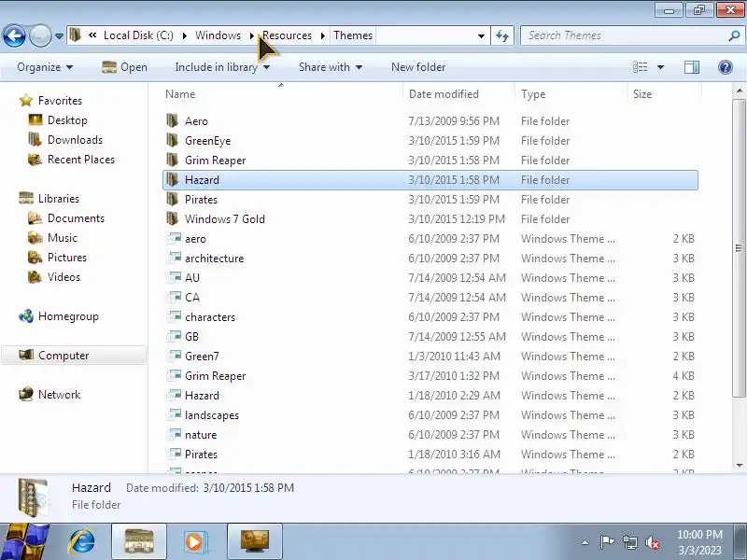The image size is (747, 560).
Task: Select the nature theme file
Action: [430, 434]
